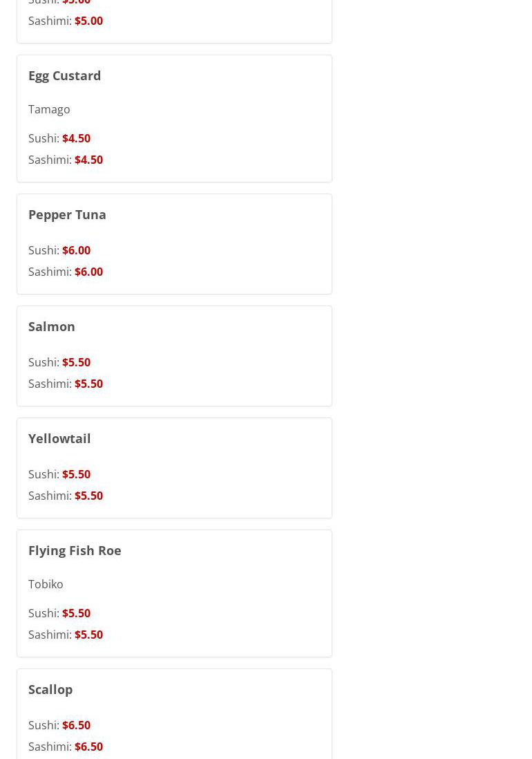Click the Tobiko description text
Image resolution: width=532 pixels, height=759 pixels.
[46, 584]
